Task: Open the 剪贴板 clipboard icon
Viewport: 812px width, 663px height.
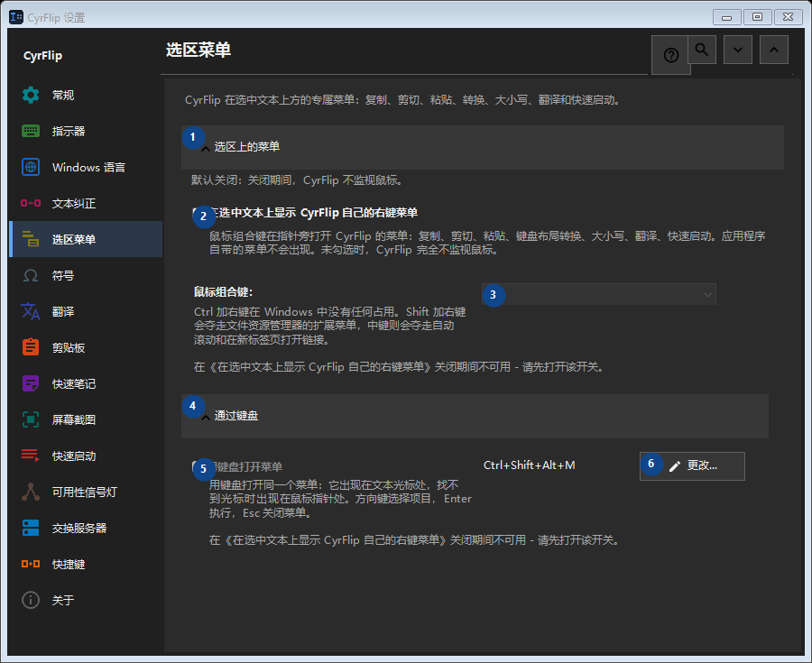Action: [x=31, y=347]
